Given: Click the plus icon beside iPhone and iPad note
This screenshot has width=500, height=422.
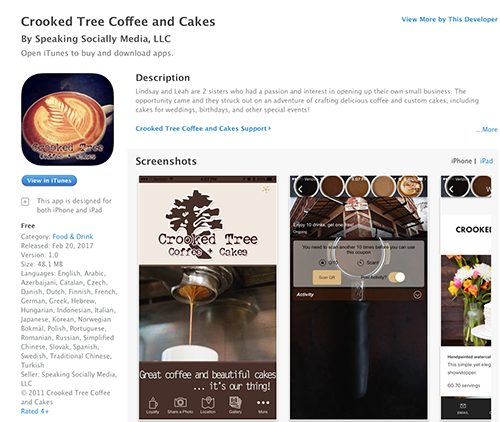Looking at the screenshot, I should (25, 202).
